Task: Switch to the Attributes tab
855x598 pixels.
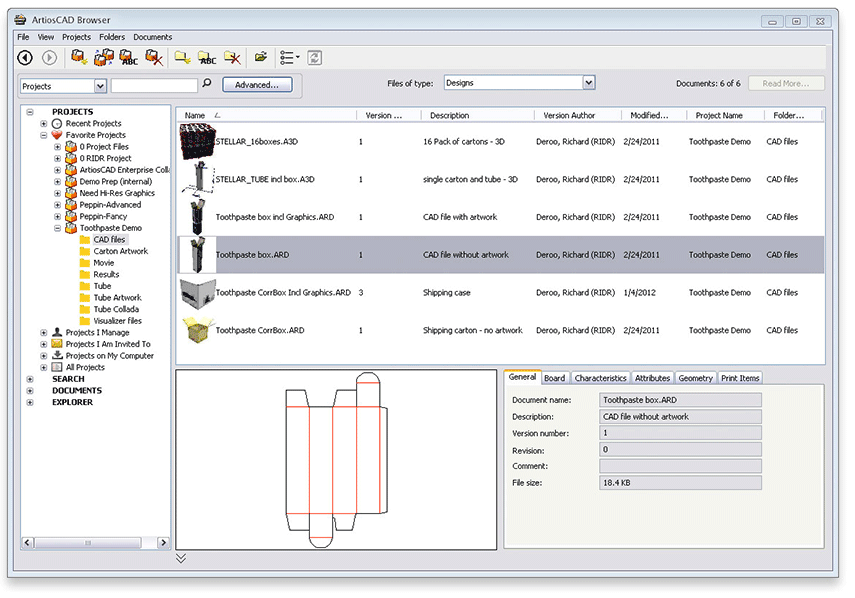Action: point(652,378)
